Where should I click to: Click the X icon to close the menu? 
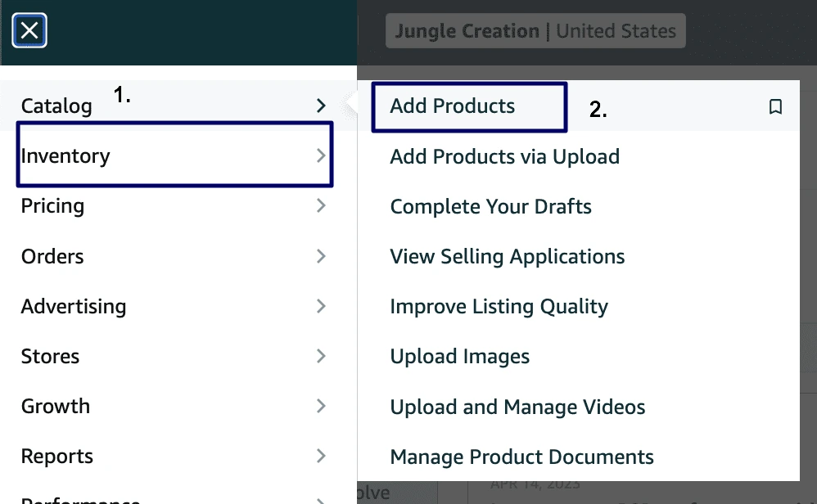[x=29, y=30]
